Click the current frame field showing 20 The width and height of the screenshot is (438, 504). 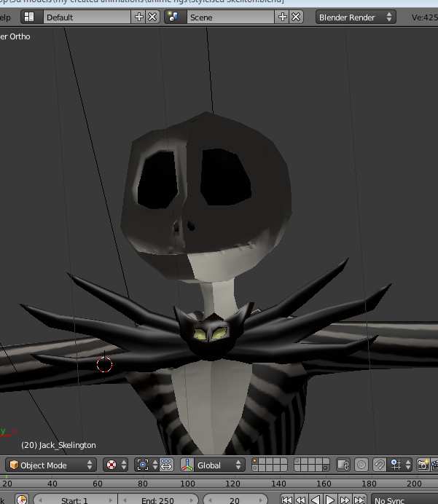coord(235,500)
